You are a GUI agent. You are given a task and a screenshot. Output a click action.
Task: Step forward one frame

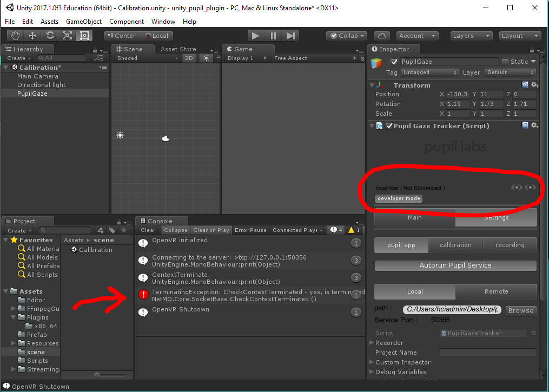pyautogui.click(x=290, y=36)
